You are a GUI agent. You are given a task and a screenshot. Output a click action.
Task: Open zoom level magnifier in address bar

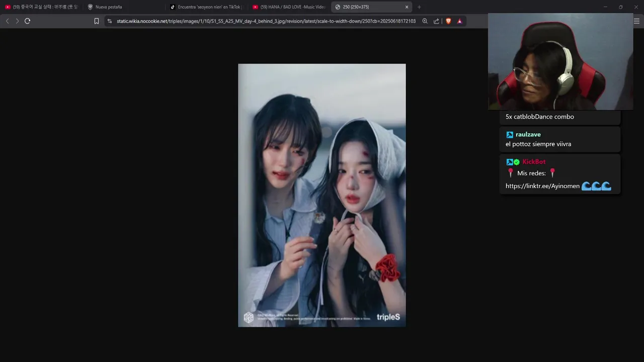tap(425, 21)
